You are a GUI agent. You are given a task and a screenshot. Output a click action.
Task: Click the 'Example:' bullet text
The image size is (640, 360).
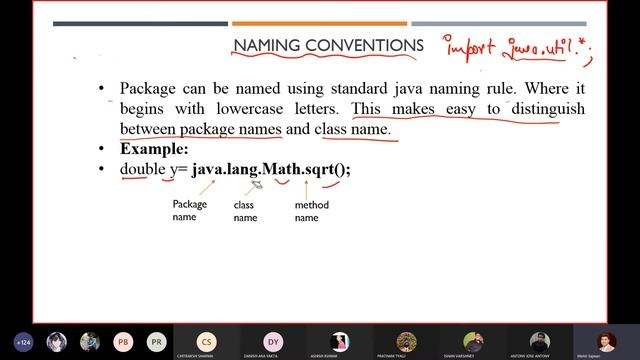[x=154, y=149]
